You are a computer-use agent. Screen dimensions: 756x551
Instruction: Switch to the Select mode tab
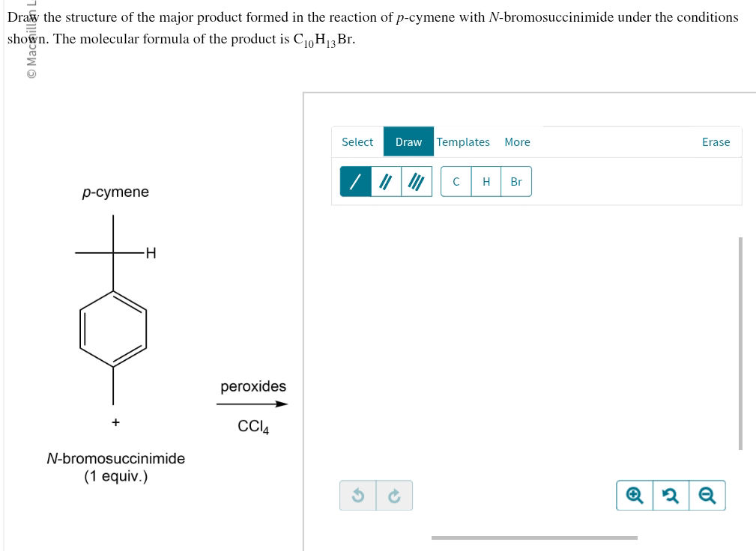357,141
